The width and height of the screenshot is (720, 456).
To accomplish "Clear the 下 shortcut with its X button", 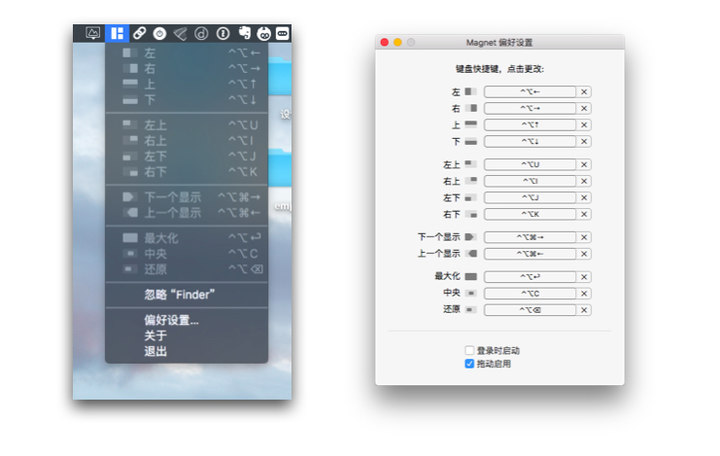I will (584, 141).
